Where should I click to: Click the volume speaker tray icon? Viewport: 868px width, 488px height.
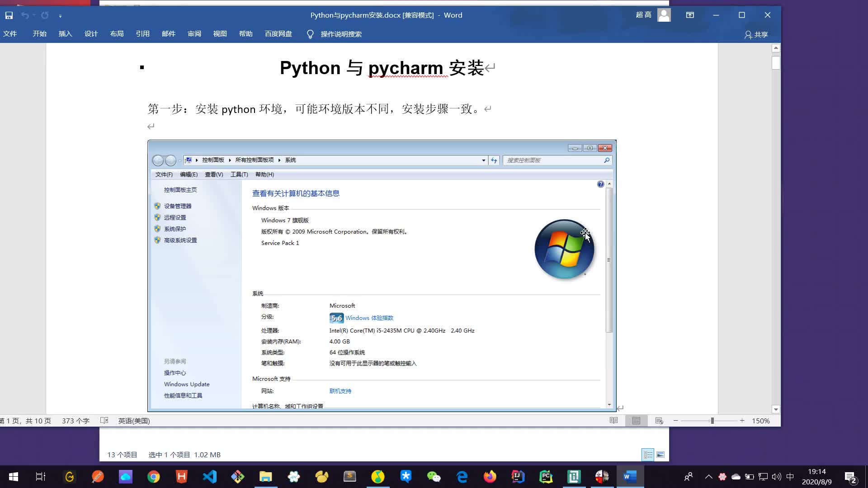pos(777,477)
